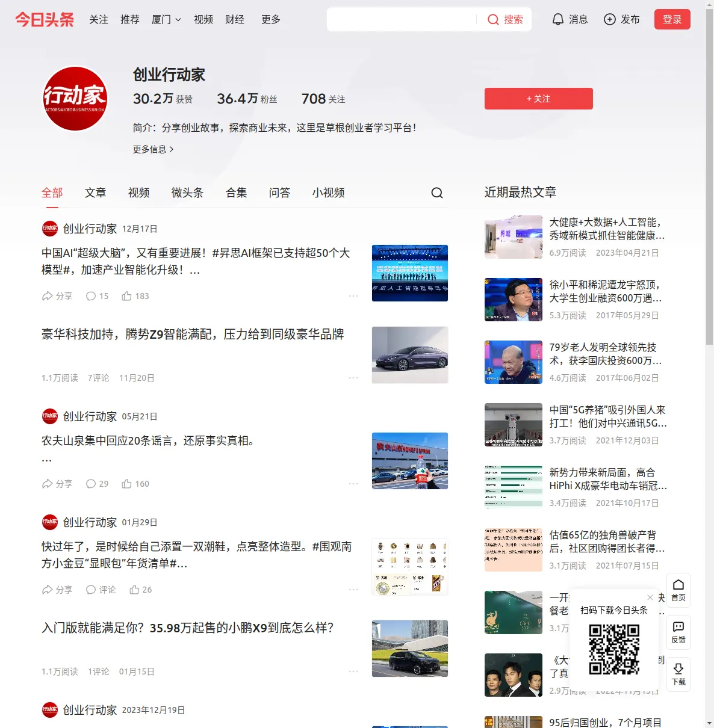714x728 pixels.
Task: Open article 豪华科技加持，腾势Z9智能满配
Action: [x=193, y=335]
